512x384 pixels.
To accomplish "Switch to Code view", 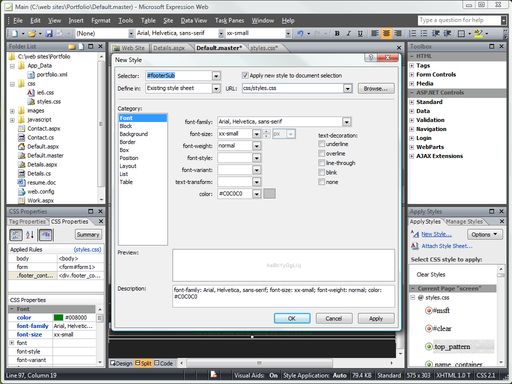I will 164,363.
